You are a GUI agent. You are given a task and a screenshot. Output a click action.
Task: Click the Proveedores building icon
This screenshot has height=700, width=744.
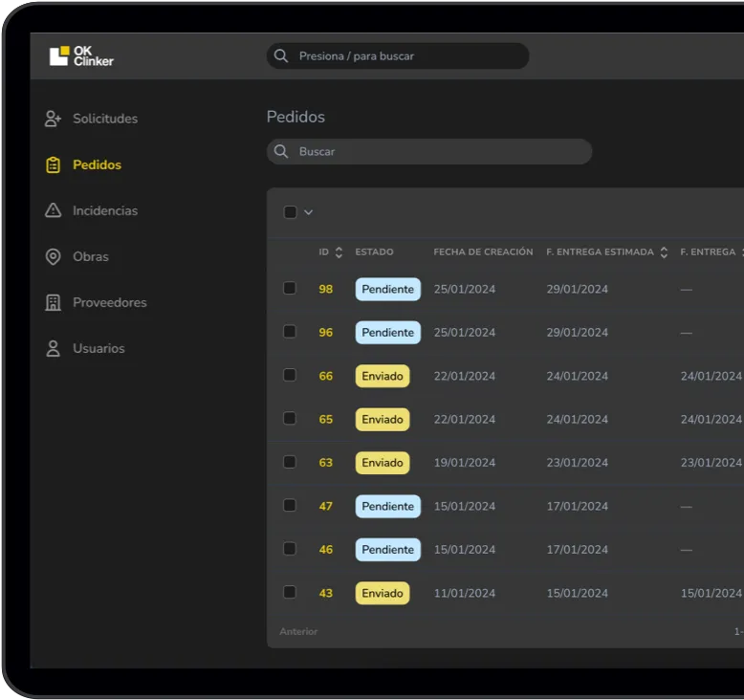pos(53,302)
